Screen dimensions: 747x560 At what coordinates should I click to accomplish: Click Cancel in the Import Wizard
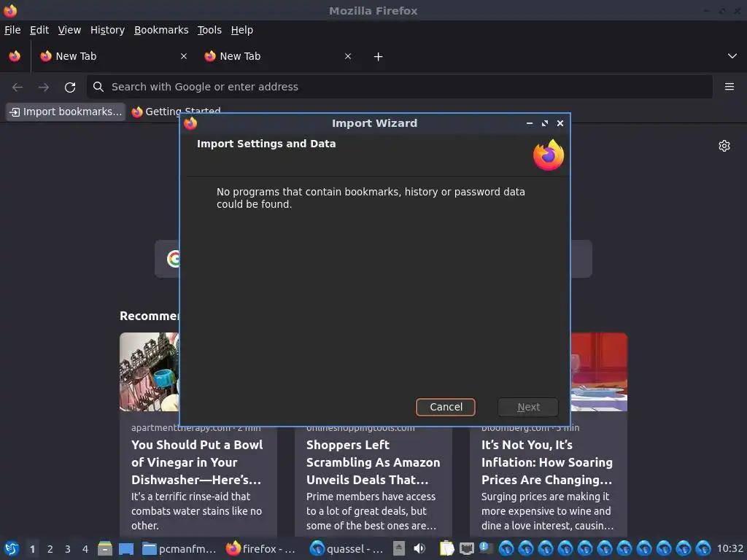pyautogui.click(x=446, y=407)
